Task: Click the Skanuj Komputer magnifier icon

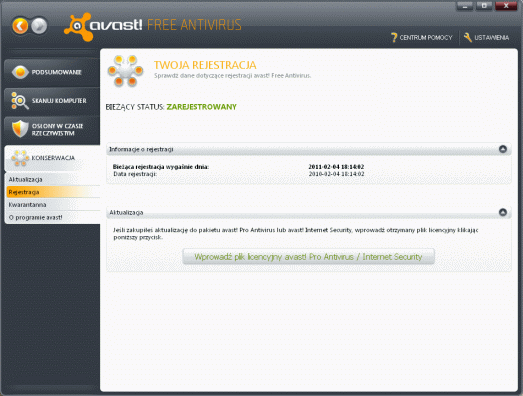Action: pyautogui.click(x=20, y=100)
